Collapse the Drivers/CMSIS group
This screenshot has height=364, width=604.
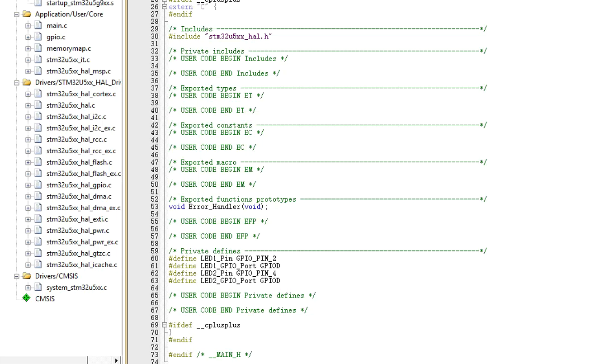(16, 276)
